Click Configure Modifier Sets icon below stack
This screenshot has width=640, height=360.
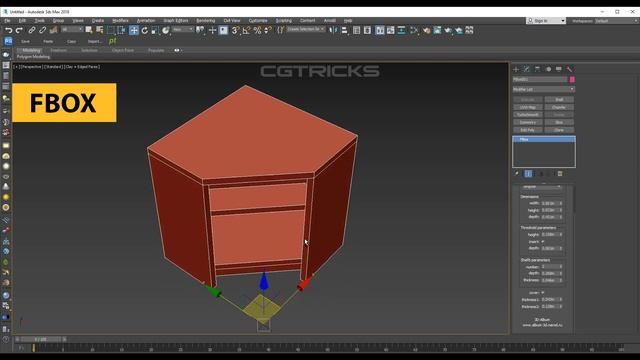click(560, 174)
